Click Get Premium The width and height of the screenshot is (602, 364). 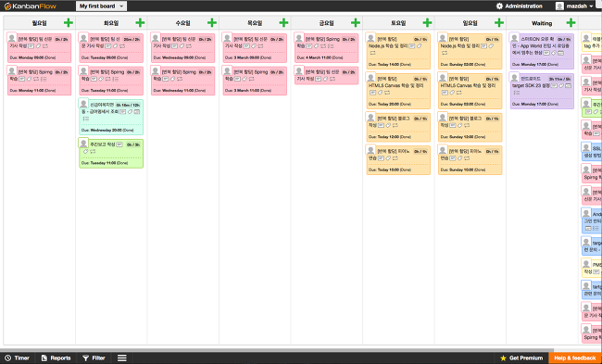click(x=521, y=358)
